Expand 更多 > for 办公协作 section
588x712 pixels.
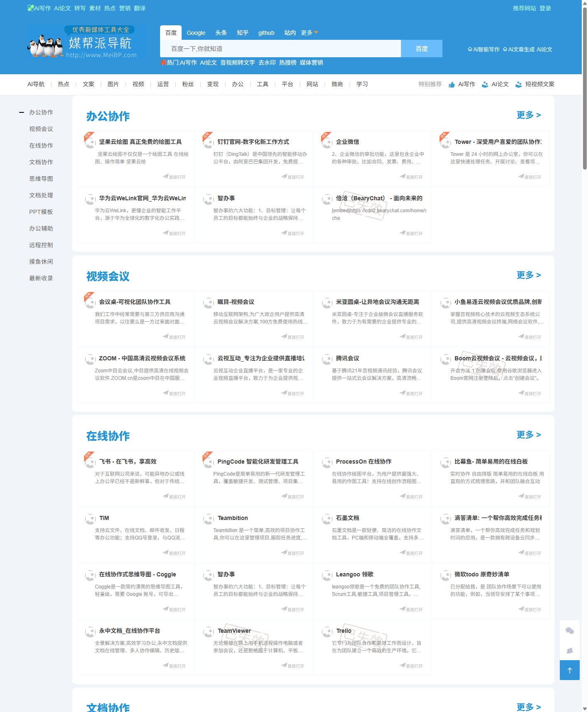[529, 115]
